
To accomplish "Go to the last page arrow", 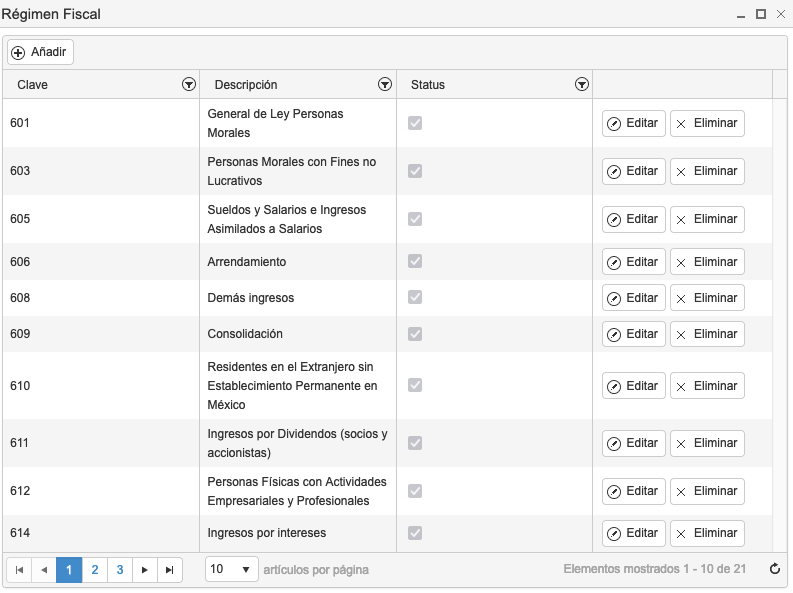I will click(170, 570).
